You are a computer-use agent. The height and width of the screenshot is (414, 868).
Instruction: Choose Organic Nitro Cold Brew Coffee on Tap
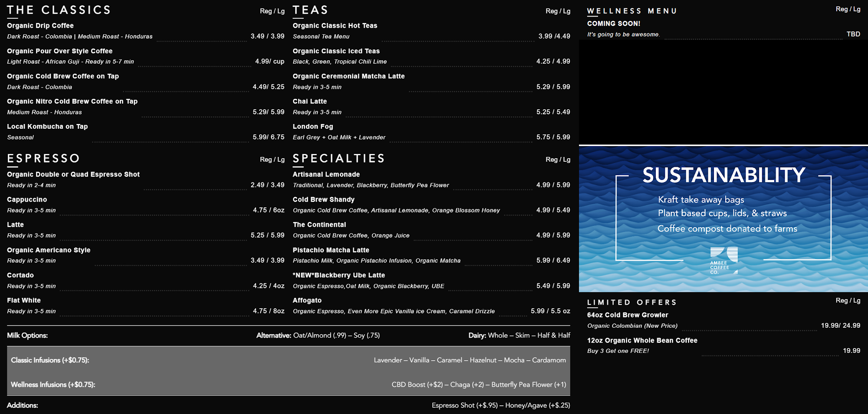click(72, 101)
